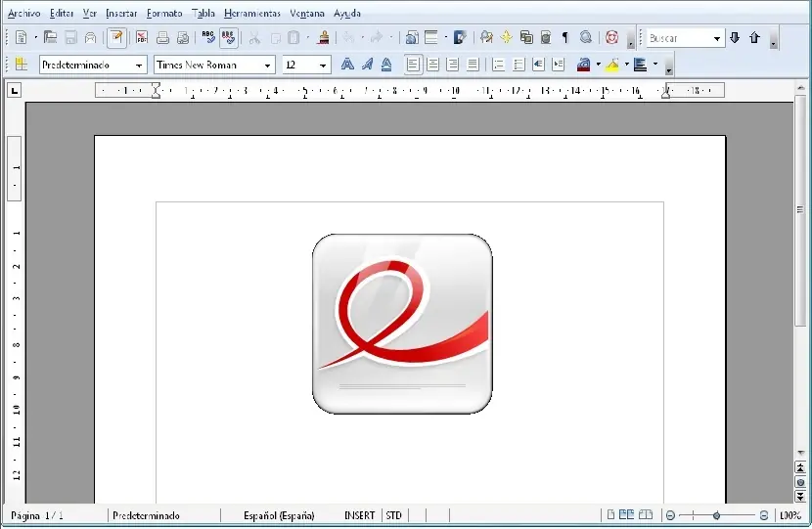The width and height of the screenshot is (812, 529).
Task: Open the Herramientas menu
Action: [252, 14]
